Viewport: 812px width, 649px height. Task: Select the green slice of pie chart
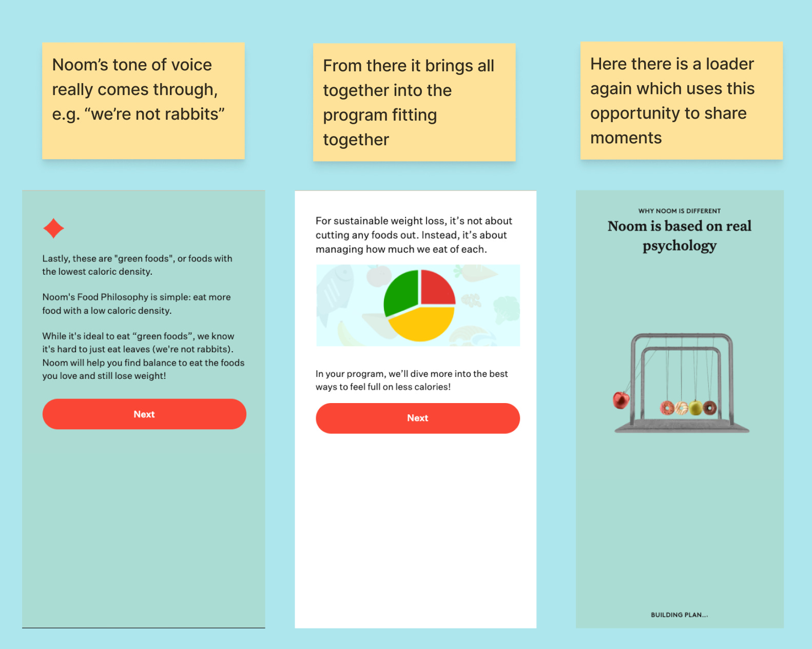[401, 292]
